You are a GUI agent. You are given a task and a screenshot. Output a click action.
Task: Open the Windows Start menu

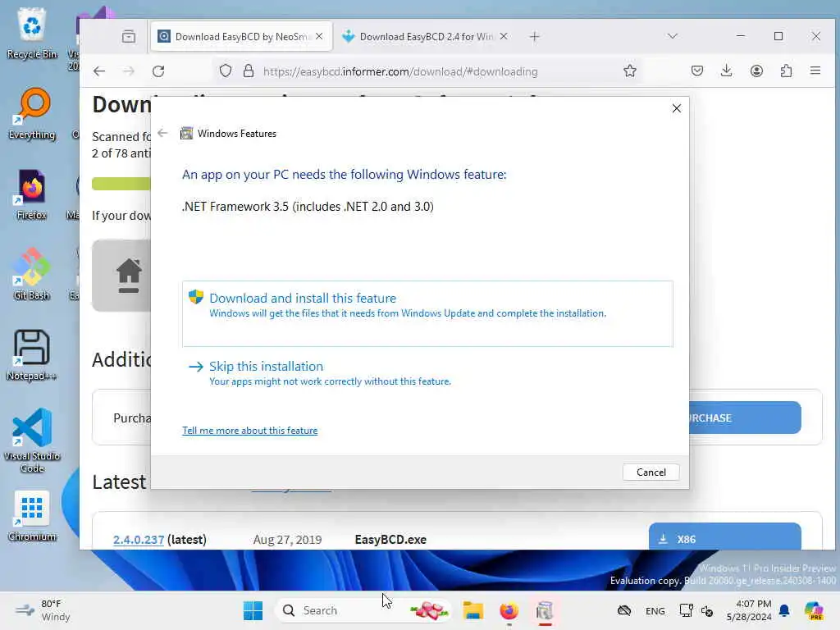tap(253, 610)
